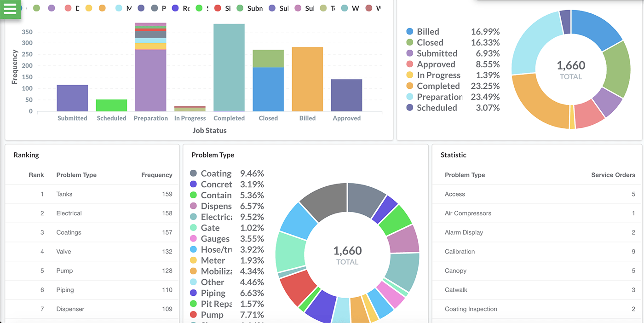The height and width of the screenshot is (323, 644).
Task: Click the In Progress yellow legend dot
Action: (409, 75)
